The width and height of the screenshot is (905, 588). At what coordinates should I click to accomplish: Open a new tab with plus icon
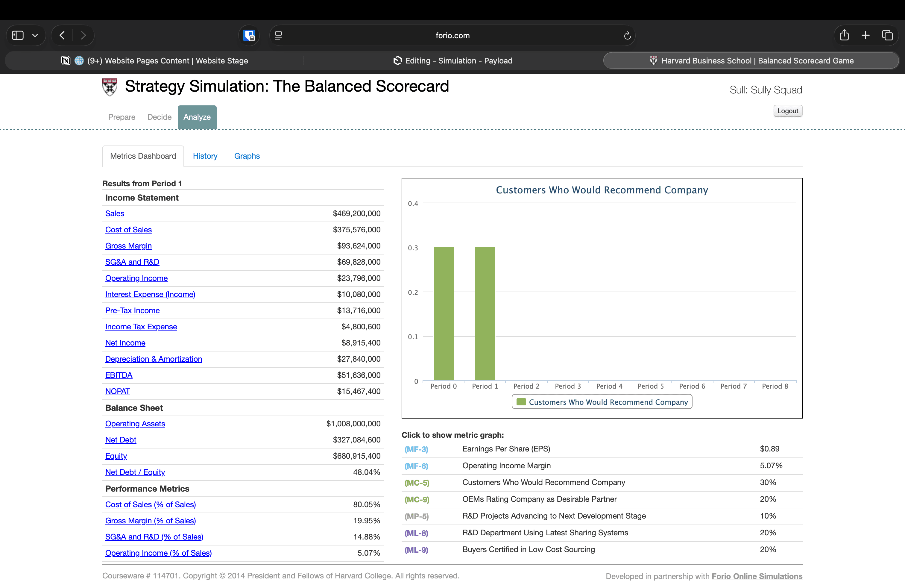866,35
